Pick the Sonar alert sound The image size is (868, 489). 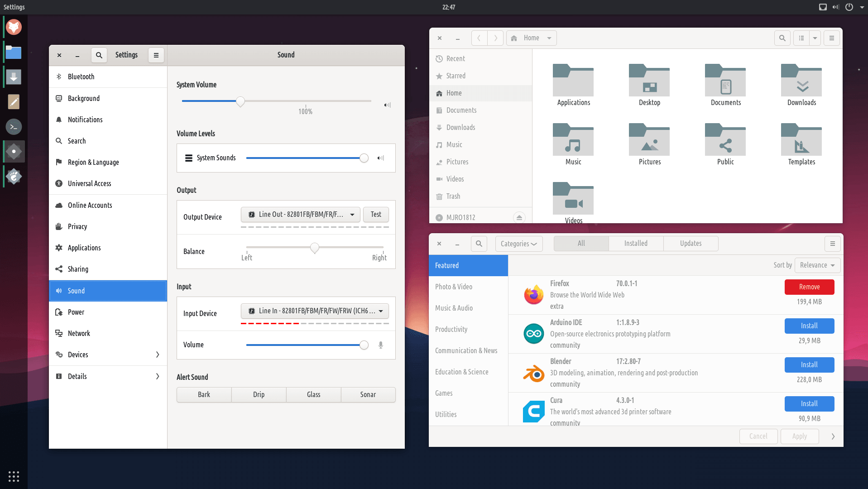point(368,394)
